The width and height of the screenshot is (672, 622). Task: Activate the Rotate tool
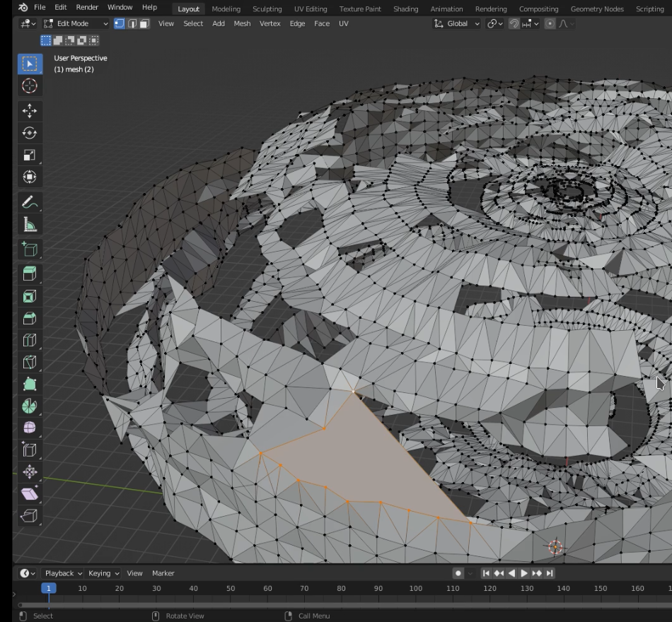(x=30, y=133)
